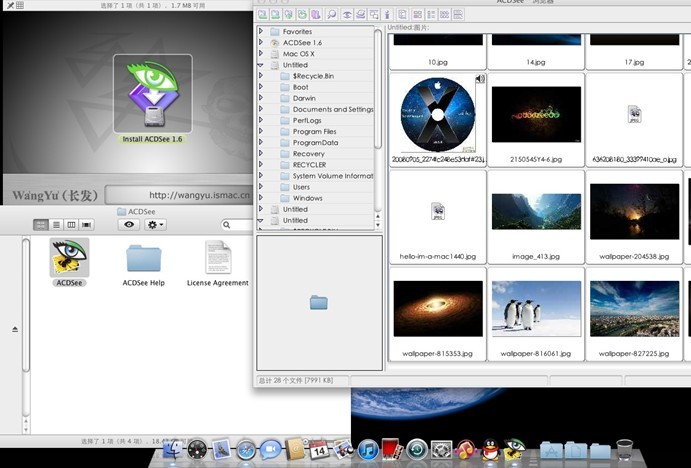Expand the Mac OS X tree node
Viewport: 691px width, 468px height.
pos(261,54)
